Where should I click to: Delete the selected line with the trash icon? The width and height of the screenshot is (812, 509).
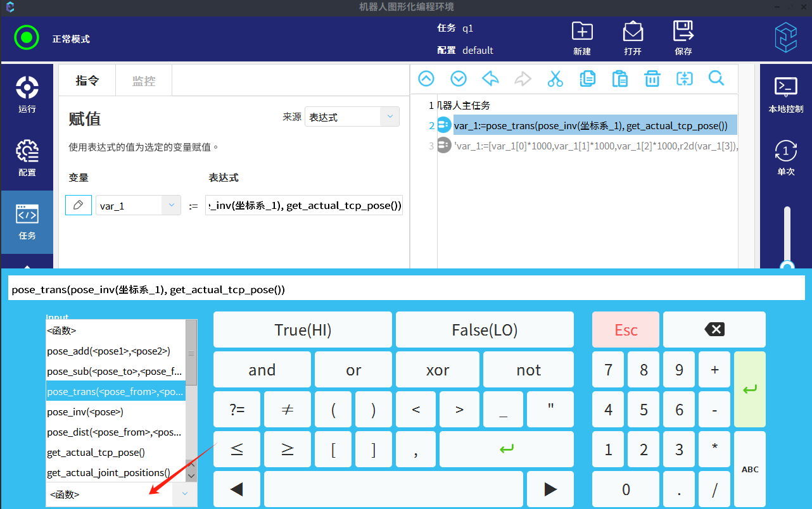click(652, 79)
